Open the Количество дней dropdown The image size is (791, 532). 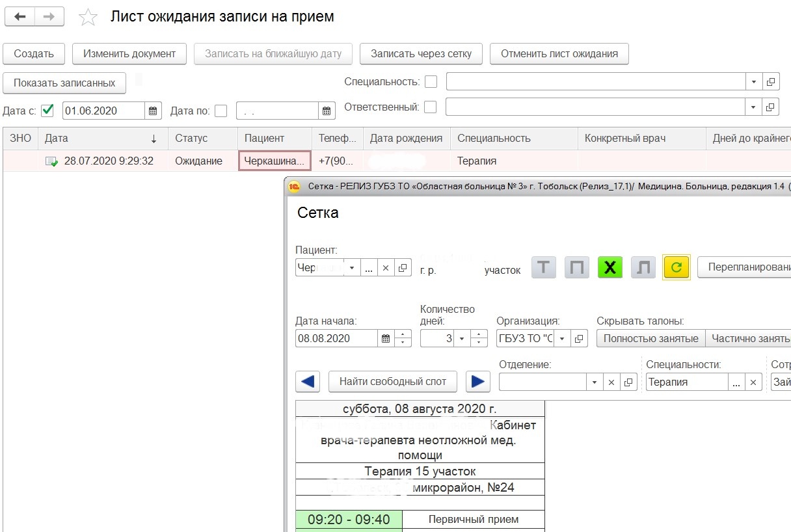[x=462, y=338]
